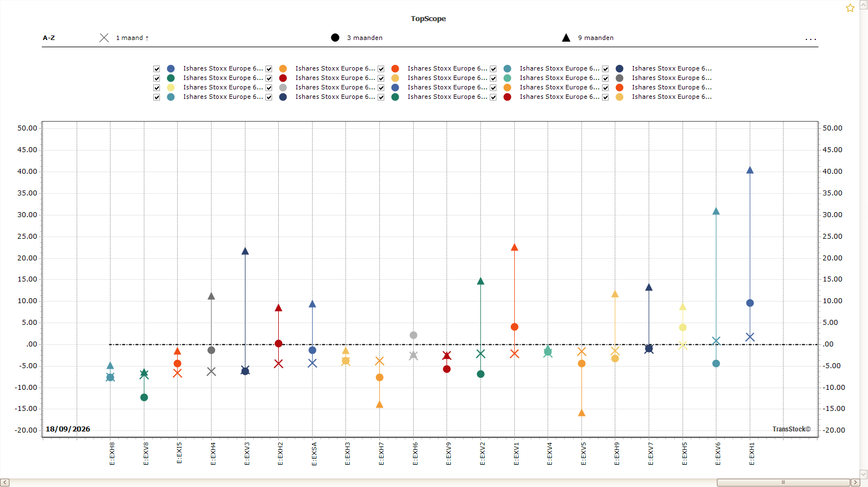Click the 9-month triangle marker of E:EXH7

pyautogui.click(x=379, y=405)
